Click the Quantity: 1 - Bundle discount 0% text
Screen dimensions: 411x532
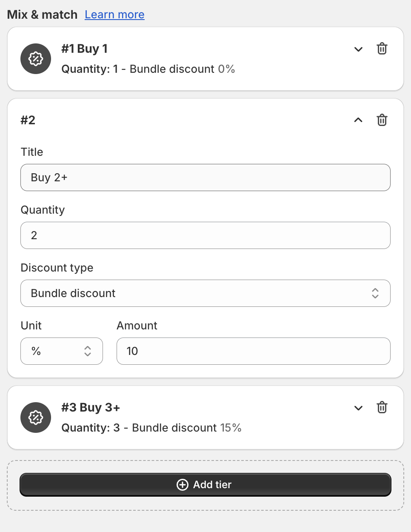tap(148, 69)
